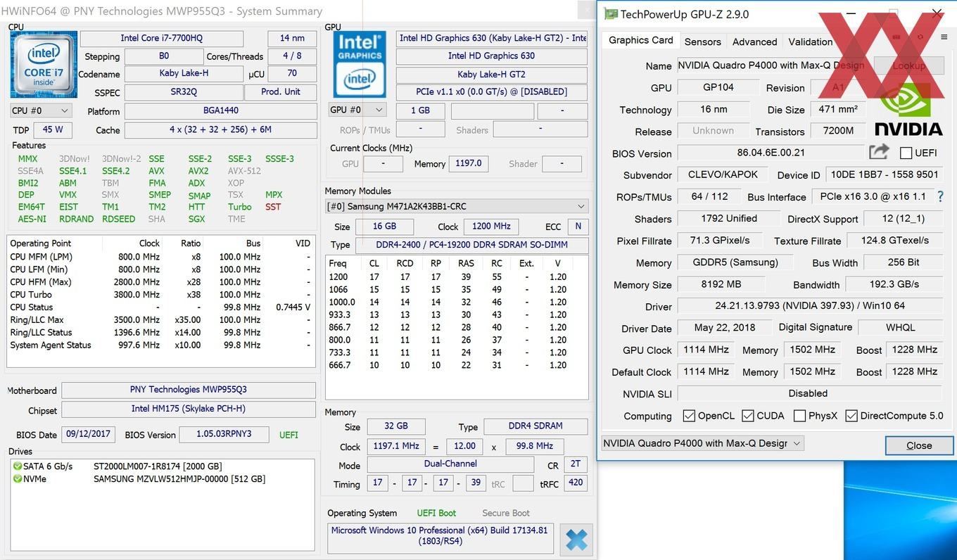Toggle the CUDA checkbox
Image resolution: width=957 pixels, height=560 pixels.
click(748, 416)
